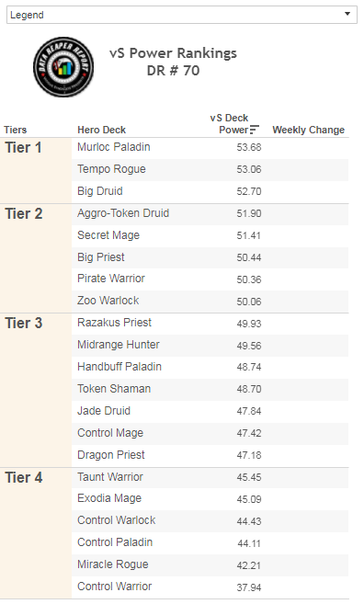Click Control Warrior's 37.94 power value
Viewport: 364px width, 604px height.
tap(249, 587)
